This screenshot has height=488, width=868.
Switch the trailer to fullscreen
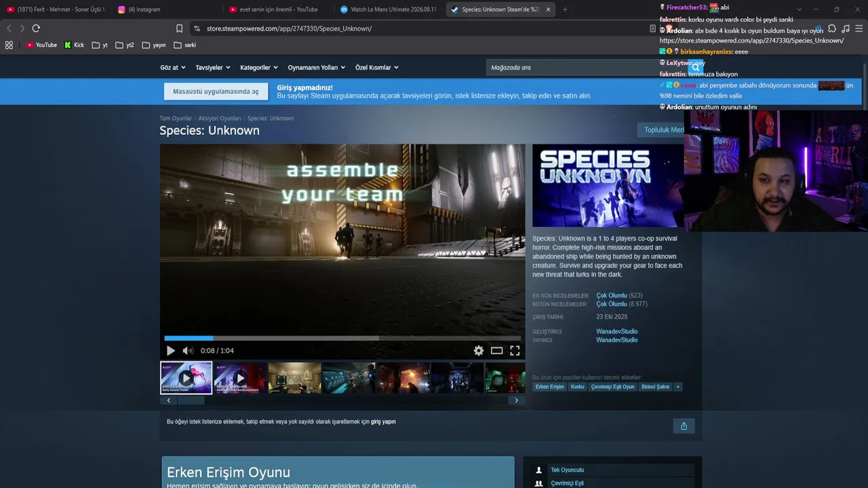[x=515, y=350]
